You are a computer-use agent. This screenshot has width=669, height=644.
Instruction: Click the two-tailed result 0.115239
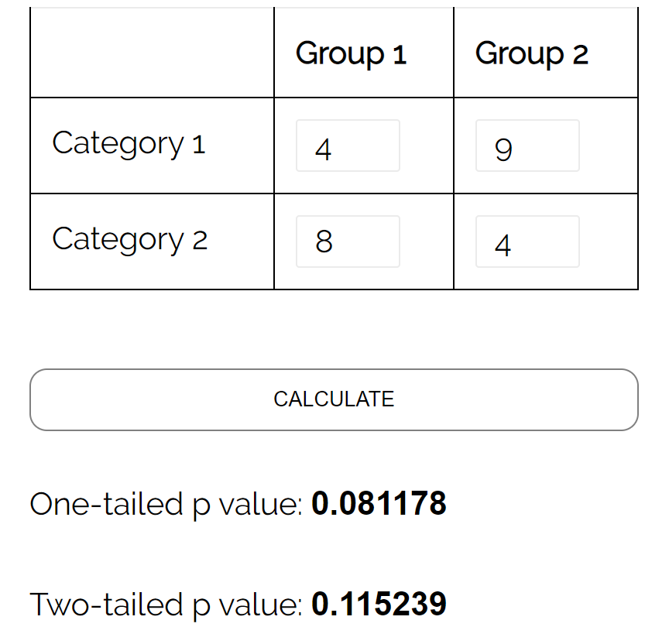379,605
